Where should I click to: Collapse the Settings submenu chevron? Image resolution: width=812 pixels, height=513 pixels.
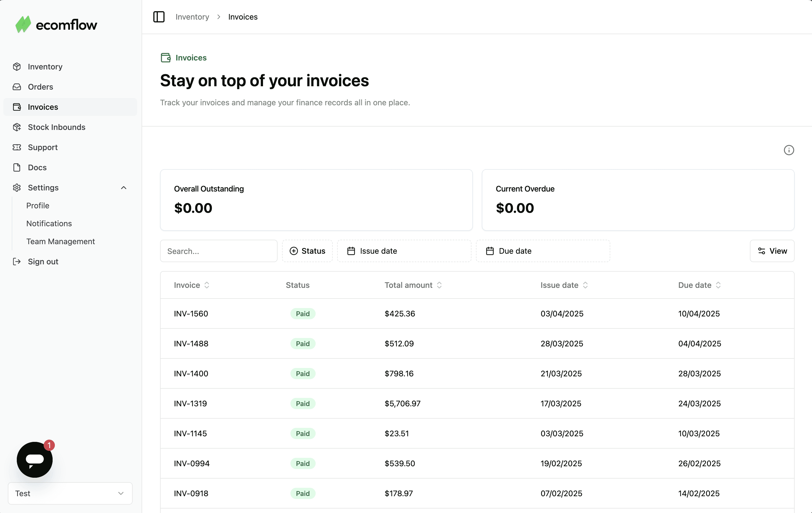124,188
